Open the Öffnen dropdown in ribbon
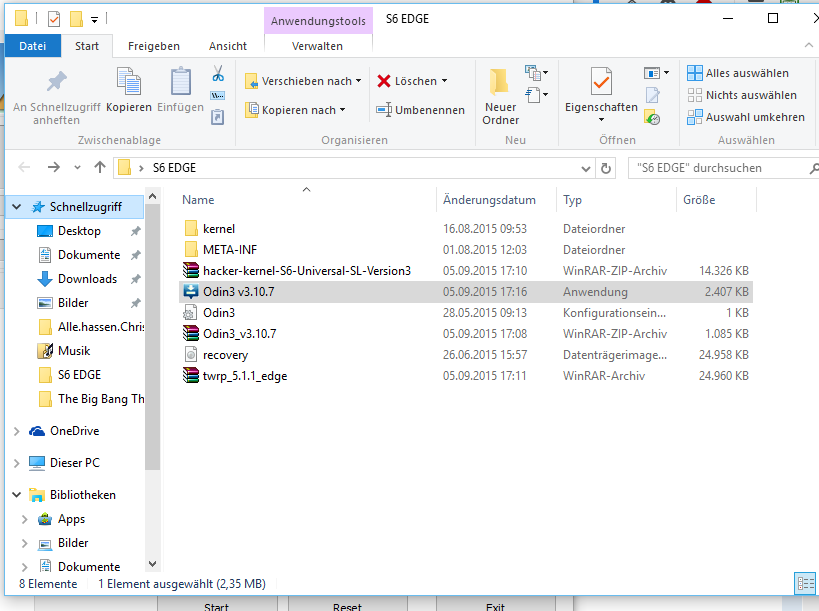Viewport: 819px width, 611px height. click(656, 73)
